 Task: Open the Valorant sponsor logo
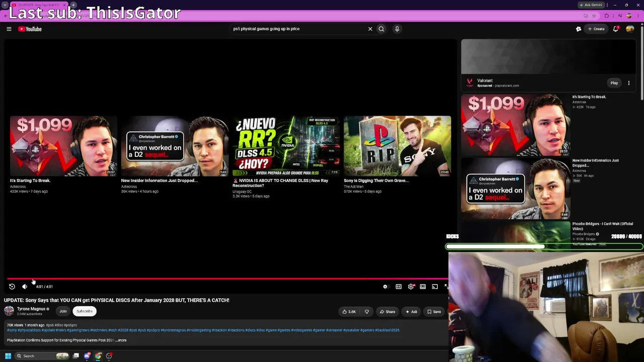point(469,82)
